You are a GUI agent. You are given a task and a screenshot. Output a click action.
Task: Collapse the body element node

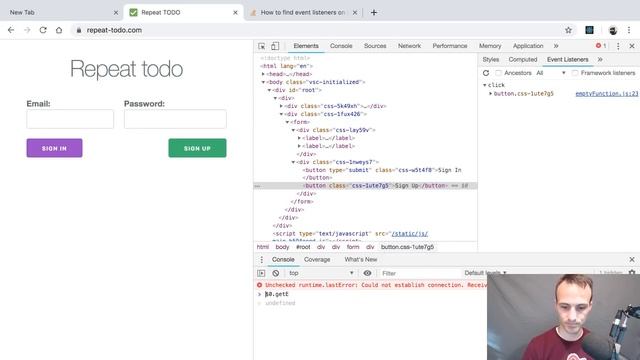coord(263,82)
